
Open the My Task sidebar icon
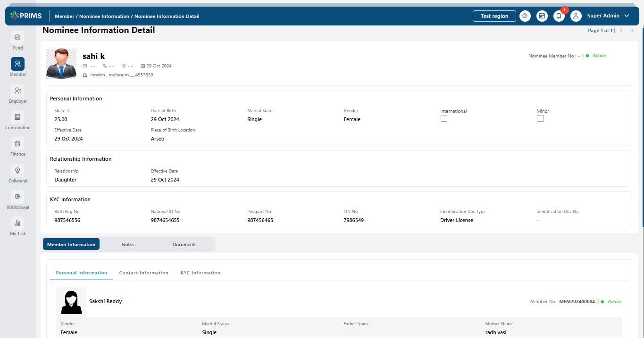[17, 223]
